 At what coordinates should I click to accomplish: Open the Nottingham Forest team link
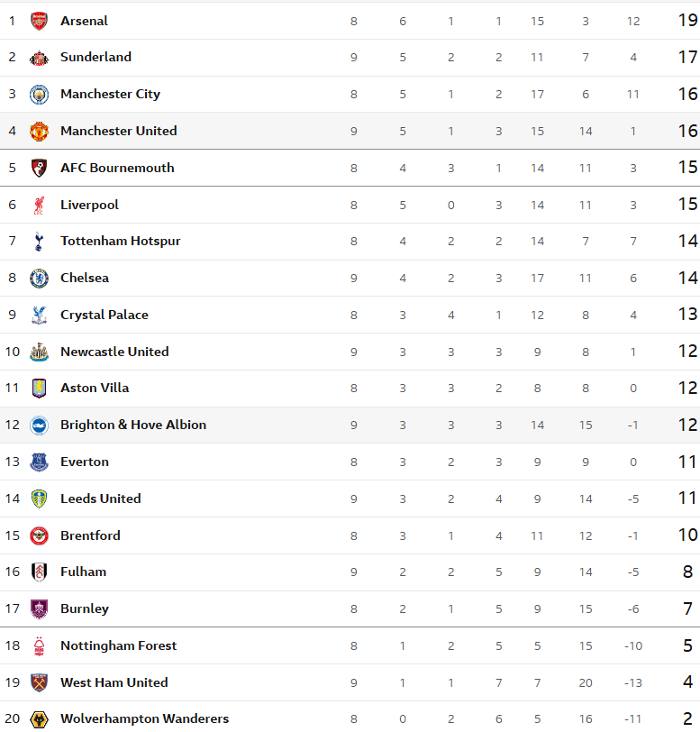[118, 645]
